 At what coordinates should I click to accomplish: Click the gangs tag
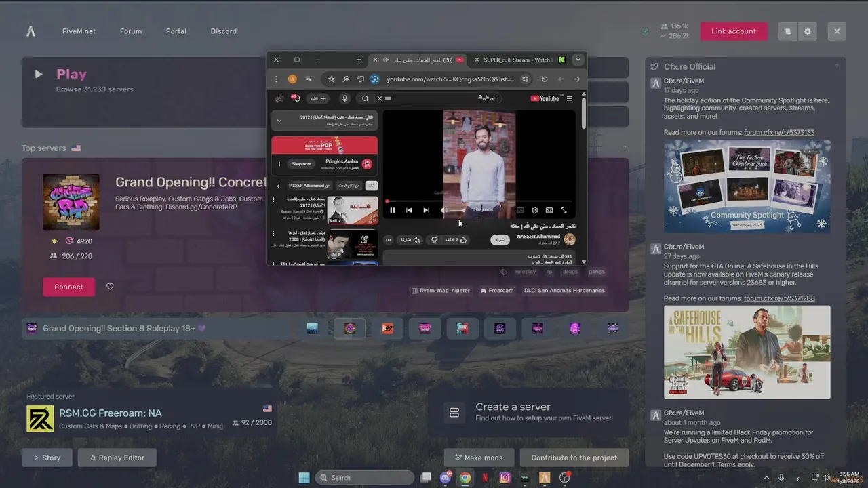pyautogui.click(x=597, y=272)
